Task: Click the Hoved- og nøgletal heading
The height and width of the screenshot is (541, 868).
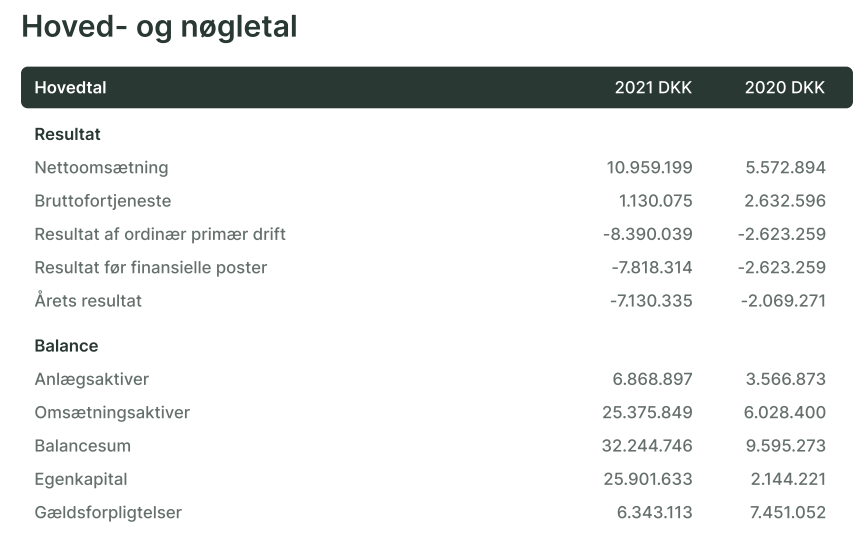Action: coord(159,27)
